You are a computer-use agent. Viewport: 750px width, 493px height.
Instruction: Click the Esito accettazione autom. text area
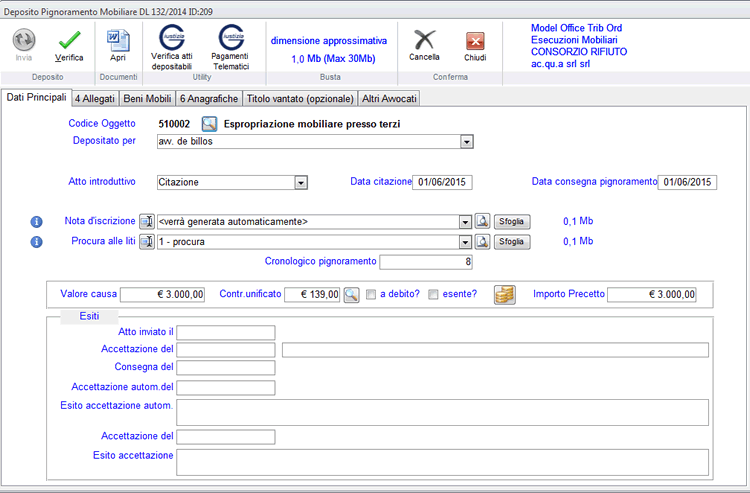click(442, 412)
